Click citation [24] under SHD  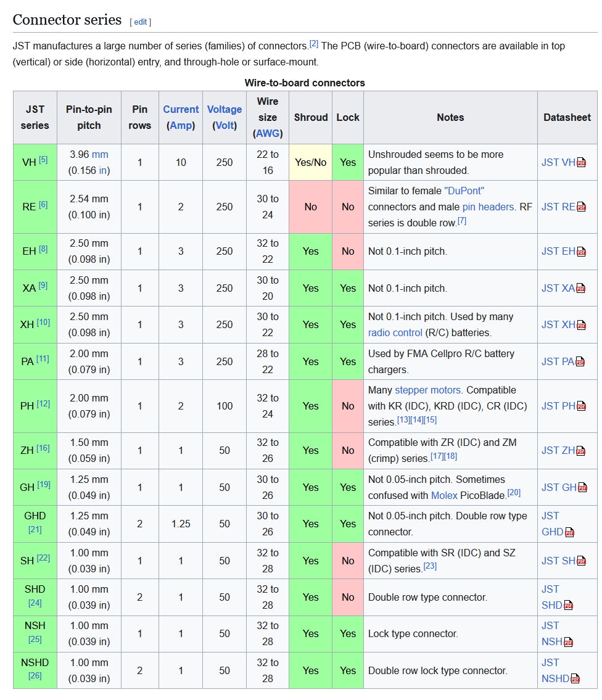coord(35,603)
